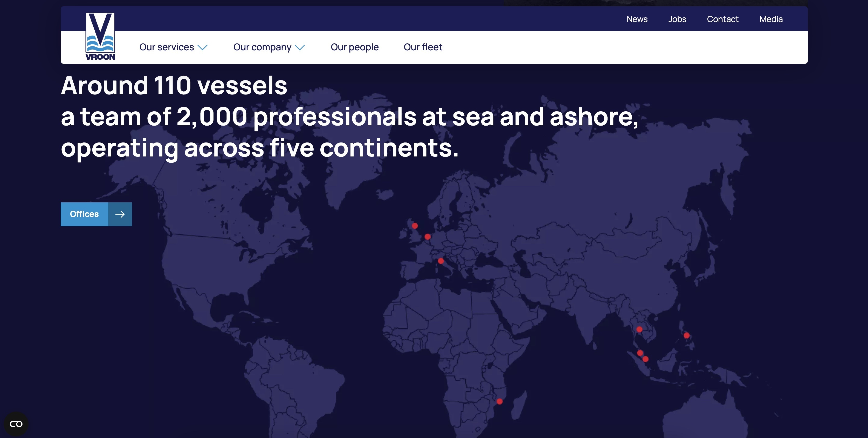Image resolution: width=868 pixels, height=438 pixels.
Task: Select the Philippines office red dot
Action: tap(686, 335)
